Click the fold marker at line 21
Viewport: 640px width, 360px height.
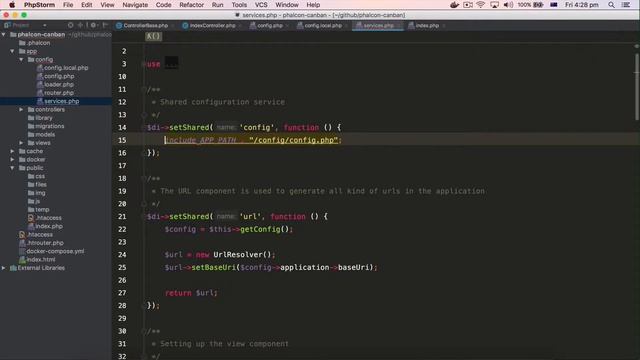pos(144,217)
